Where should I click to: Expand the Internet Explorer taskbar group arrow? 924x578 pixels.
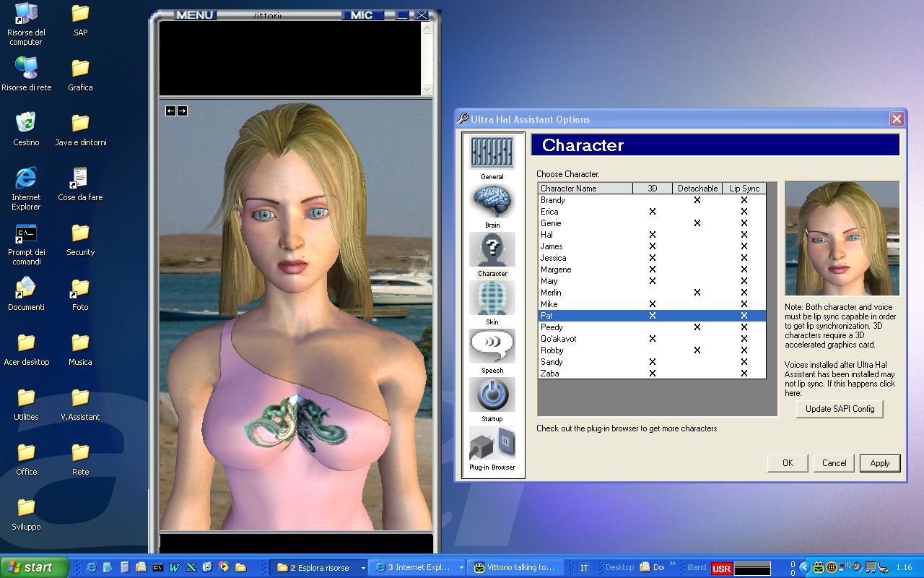click(461, 568)
